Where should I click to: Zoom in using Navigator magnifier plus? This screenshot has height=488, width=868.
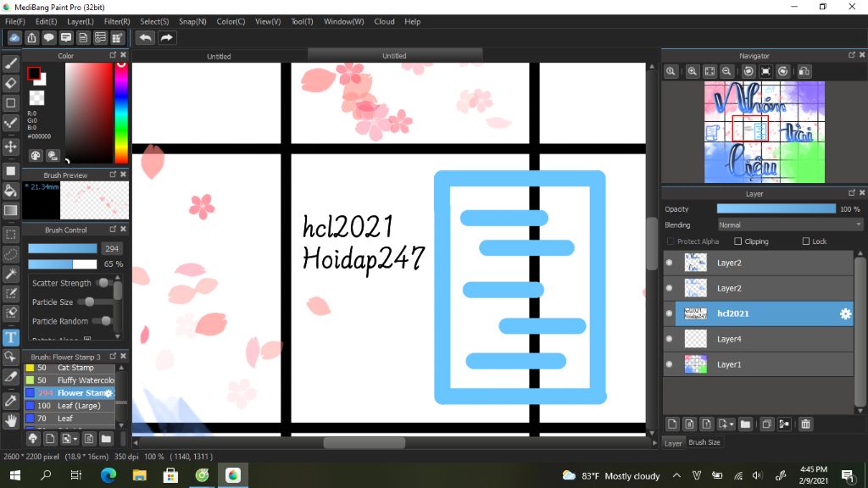692,71
